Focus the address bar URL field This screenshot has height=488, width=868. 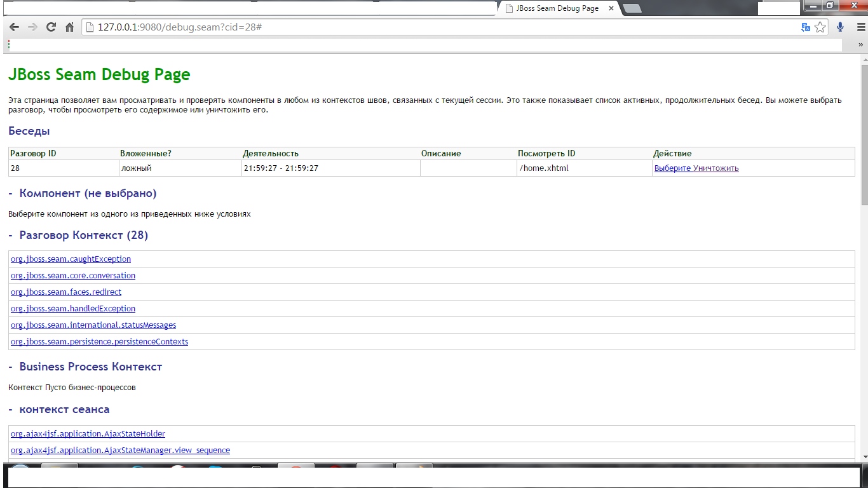pos(445,27)
